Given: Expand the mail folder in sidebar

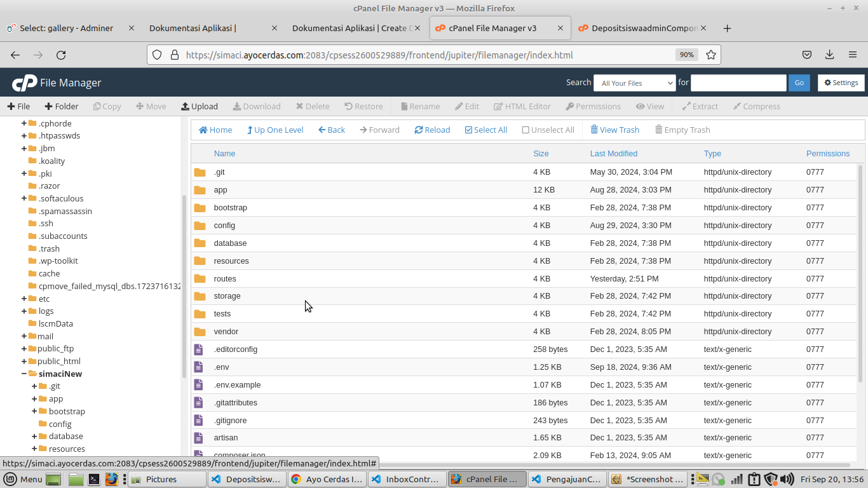Looking at the screenshot, I should (x=24, y=336).
